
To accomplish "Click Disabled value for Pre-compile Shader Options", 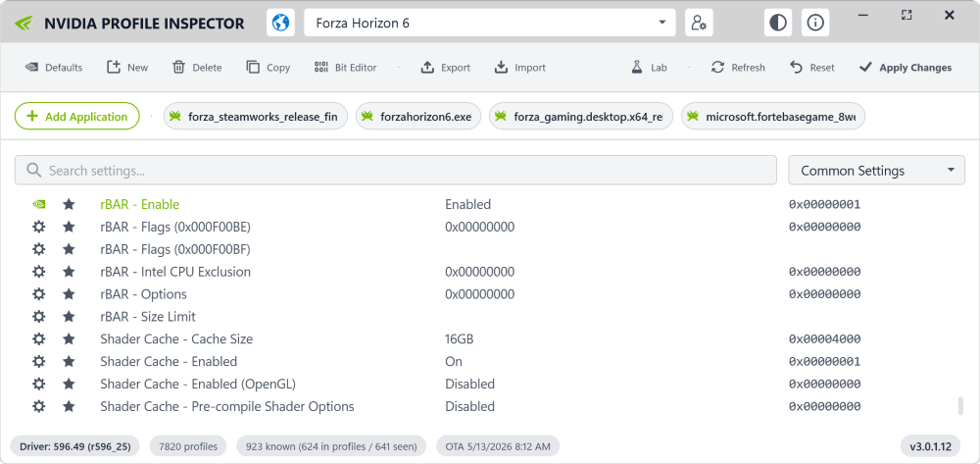I will (x=470, y=406).
